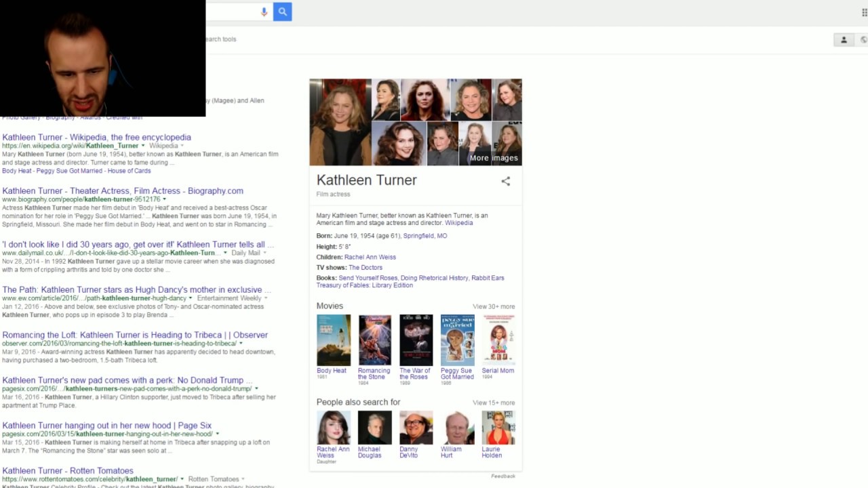Expand the dropdown arrow after the biography.com URL
Image resolution: width=868 pixels, height=488 pixels.
[x=164, y=199]
